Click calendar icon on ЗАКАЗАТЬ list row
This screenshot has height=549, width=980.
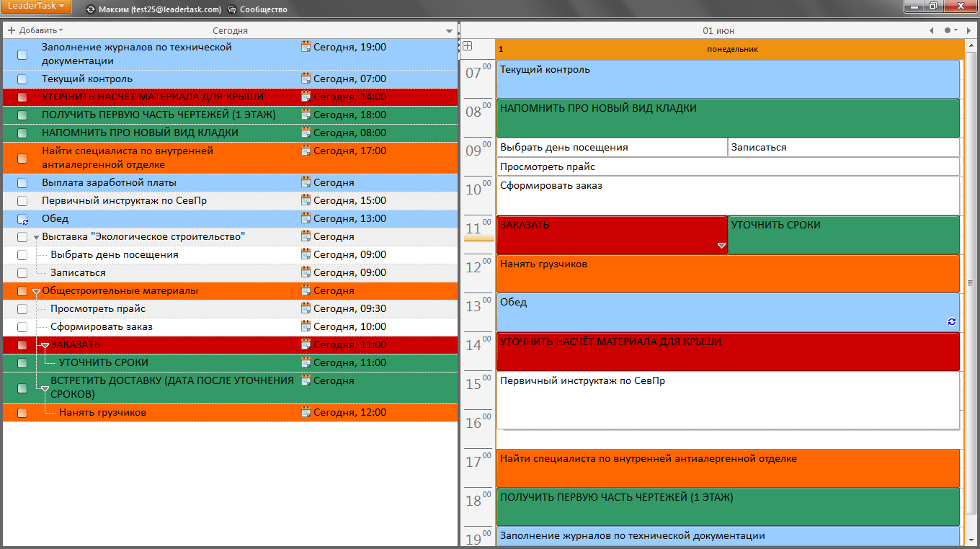pos(306,344)
